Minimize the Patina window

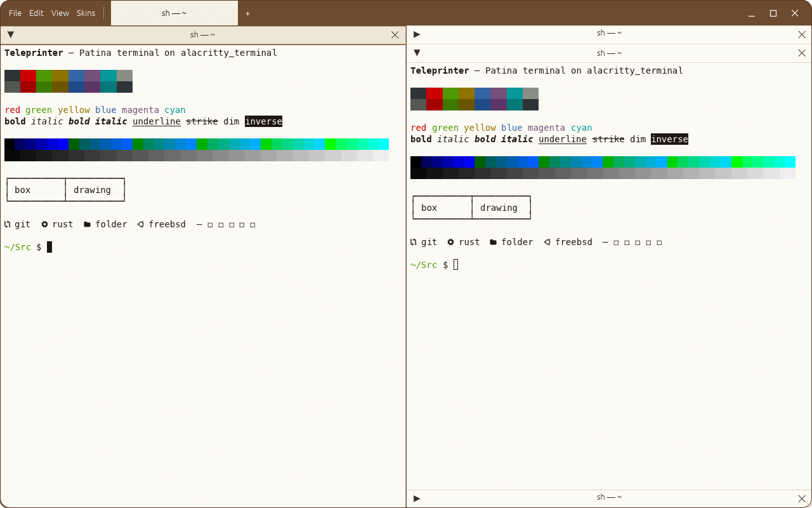tap(752, 13)
